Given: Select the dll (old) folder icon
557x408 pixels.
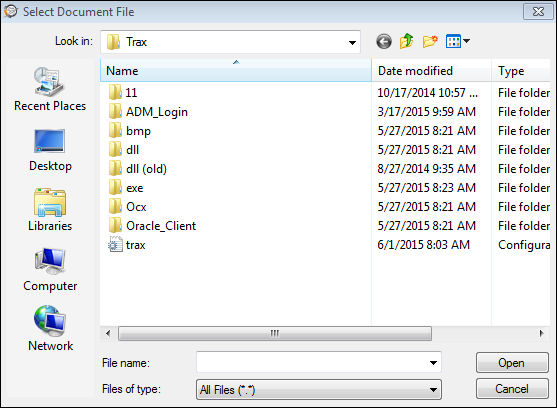Looking at the screenshot, I should coord(115,169).
